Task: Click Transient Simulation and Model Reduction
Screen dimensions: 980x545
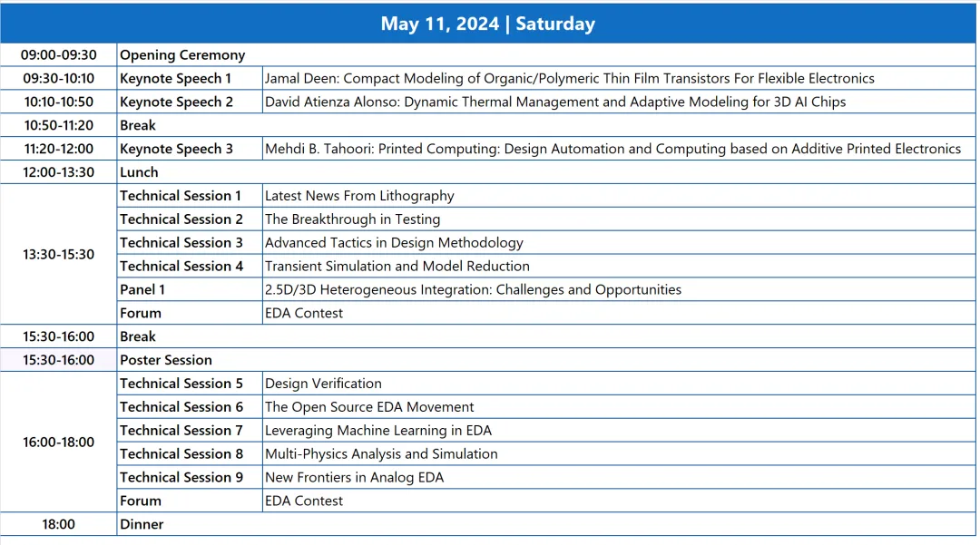Action: click(x=397, y=267)
